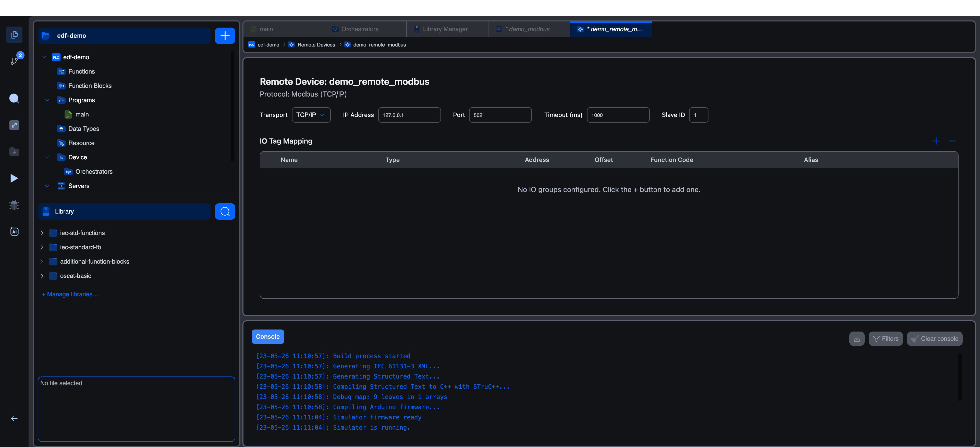Click edf-demo in the breadcrumb
The height and width of the screenshot is (447, 980).
tap(268, 45)
